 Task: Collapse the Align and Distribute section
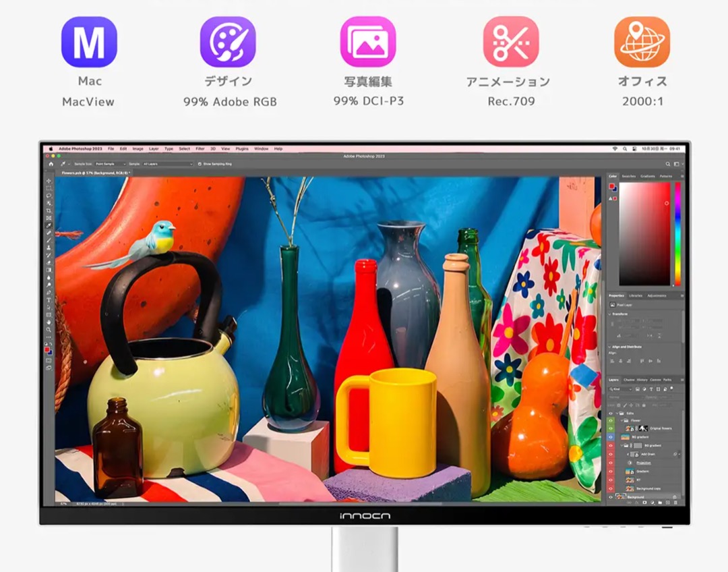click(609, 347)
